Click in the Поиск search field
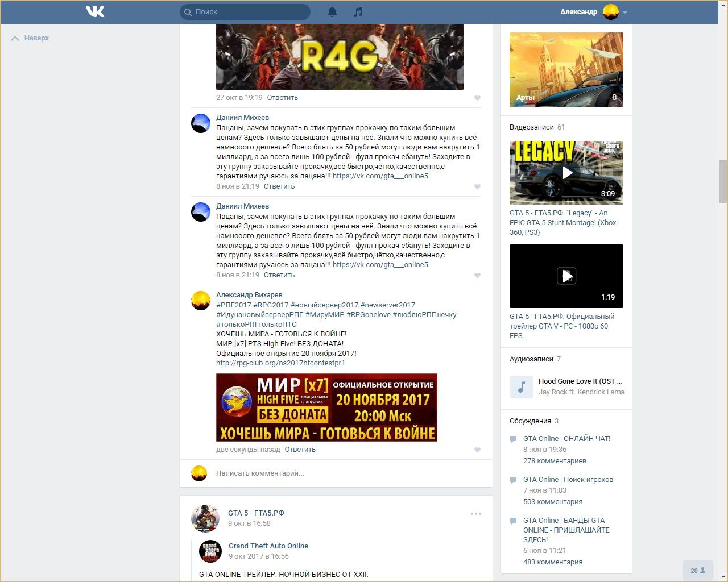The width and height of the screenshot is (728, 582). click(245, 12)
